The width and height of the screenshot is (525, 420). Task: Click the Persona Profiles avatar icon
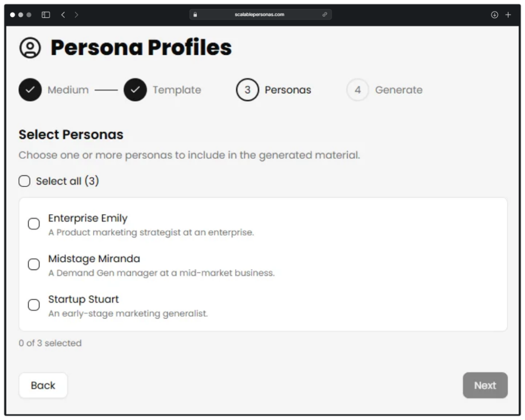[x=30, y=47]
